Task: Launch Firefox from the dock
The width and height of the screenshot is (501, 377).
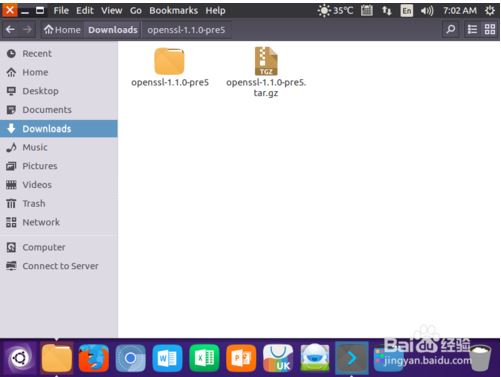Action: tap(94, 359)
